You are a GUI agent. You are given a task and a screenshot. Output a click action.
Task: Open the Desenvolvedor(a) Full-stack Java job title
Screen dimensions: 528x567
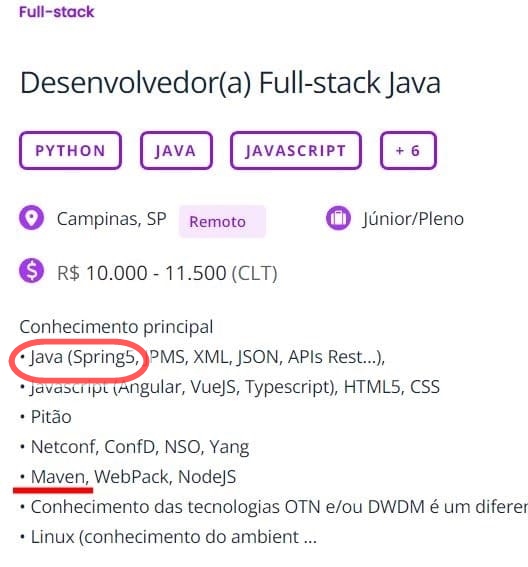coord(230,84)
